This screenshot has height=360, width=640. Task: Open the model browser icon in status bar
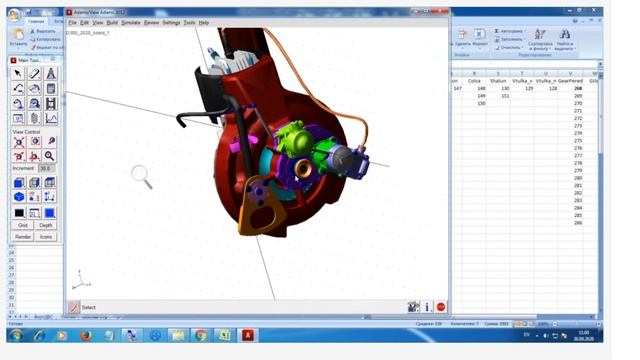tap(413, 307)
